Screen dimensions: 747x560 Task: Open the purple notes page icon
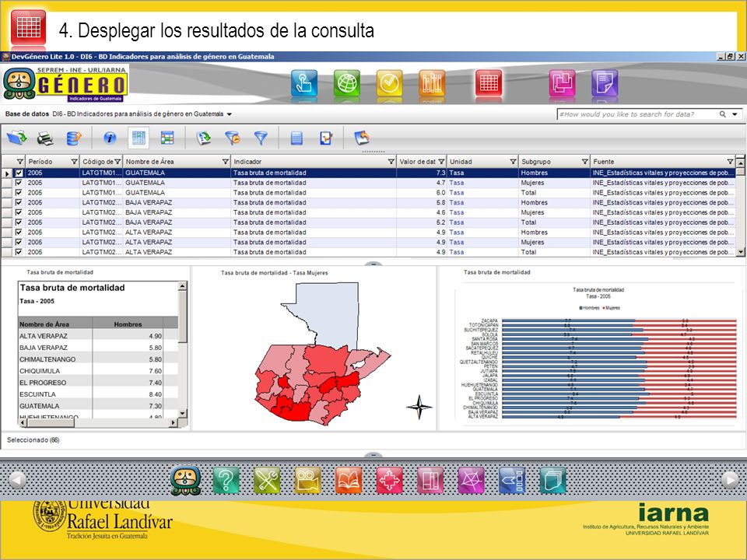605,83
